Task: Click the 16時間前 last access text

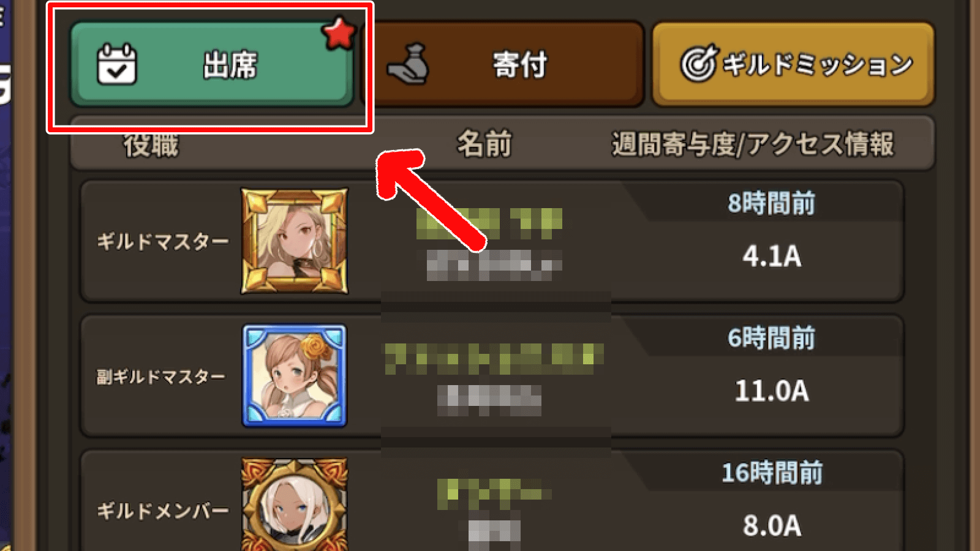Action: tap(772, 473)
